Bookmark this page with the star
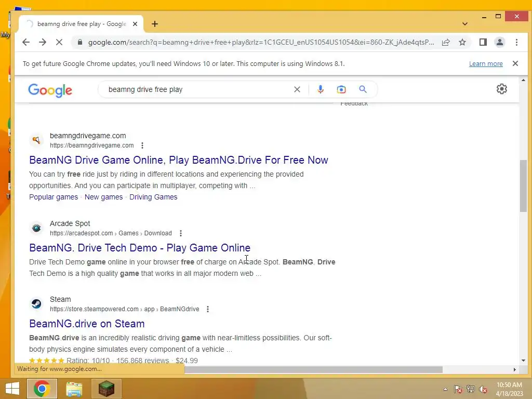 point(462,42)
